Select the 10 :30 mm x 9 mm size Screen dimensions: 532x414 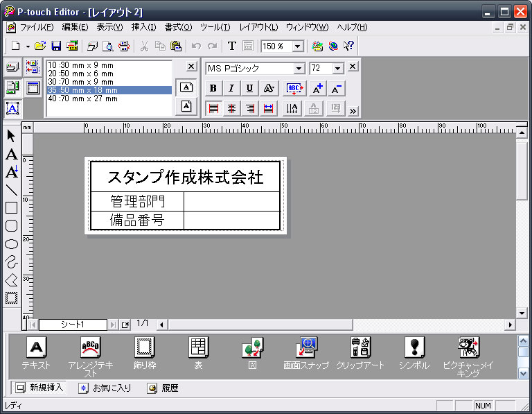(109, 65)
